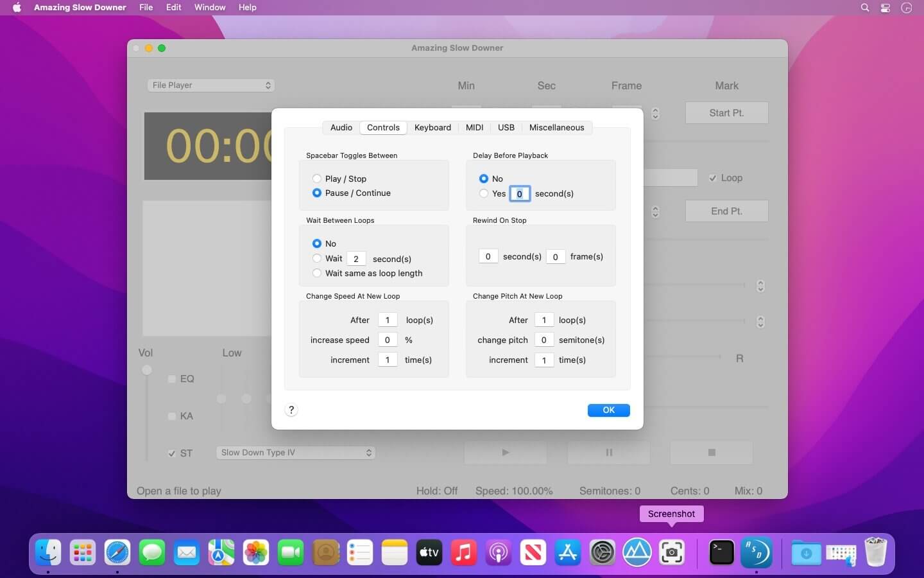This screenshot has height=578, width=924.
Task: Open the Music app in Dock
Action: [464, 552]
